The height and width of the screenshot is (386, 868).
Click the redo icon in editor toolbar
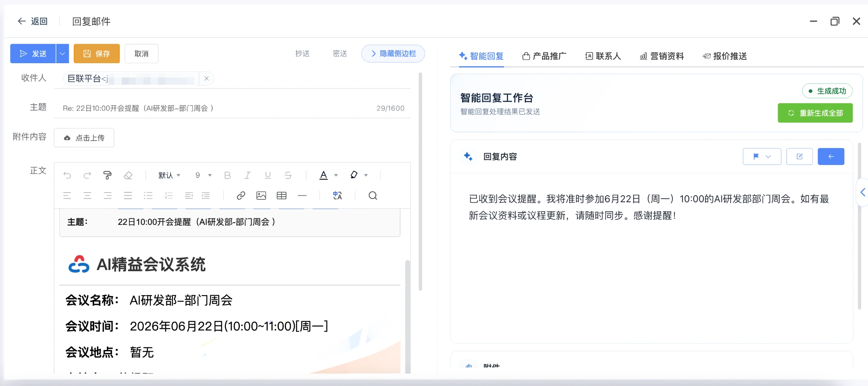coord(87,175)
